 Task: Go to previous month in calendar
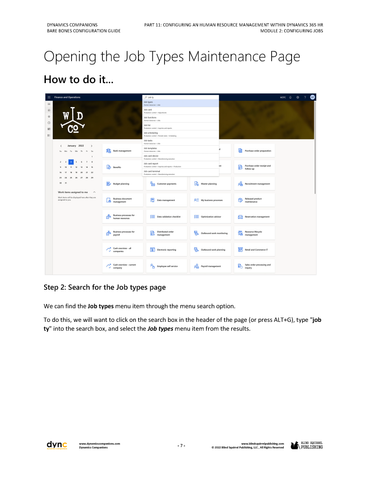pos(61,146)
